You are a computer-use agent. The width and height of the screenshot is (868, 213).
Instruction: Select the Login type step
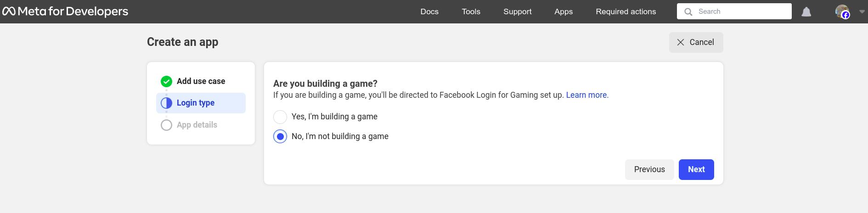(x=201, y=103)
